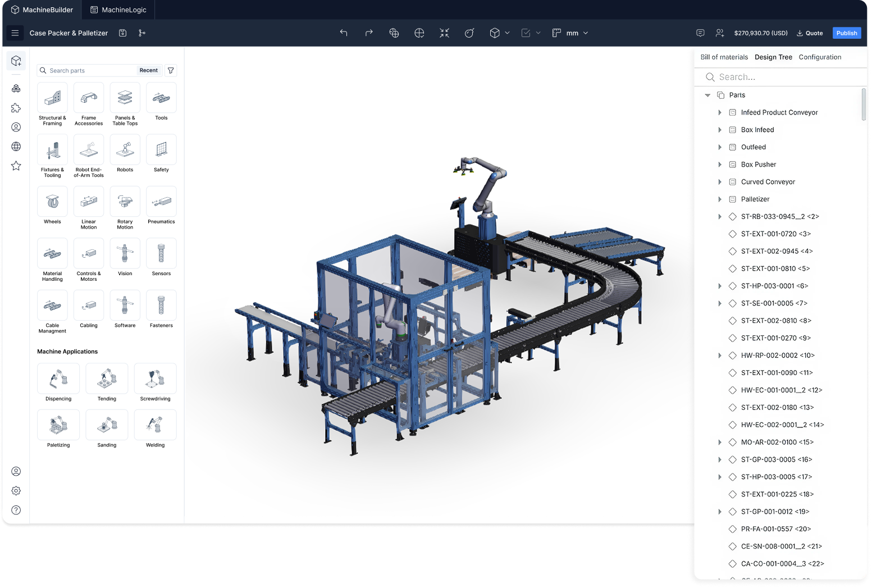872x588 pixels.
Task: Click the redo arrow in toolbar
Action: (369, 33)
